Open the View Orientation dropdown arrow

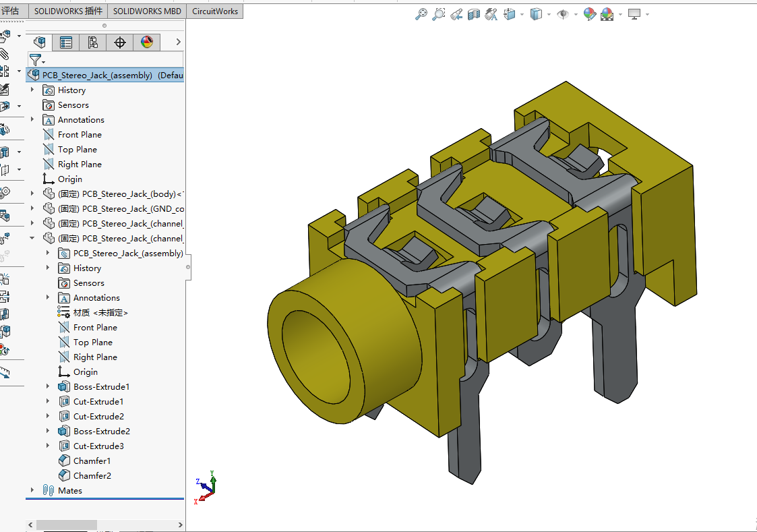(x=522, y=14)
